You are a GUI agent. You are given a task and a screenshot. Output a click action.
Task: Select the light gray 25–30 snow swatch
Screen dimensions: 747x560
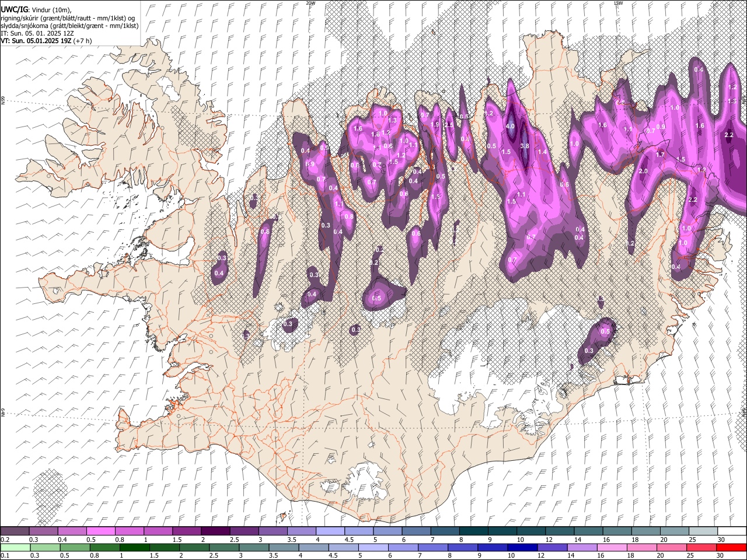coord(703,531)
